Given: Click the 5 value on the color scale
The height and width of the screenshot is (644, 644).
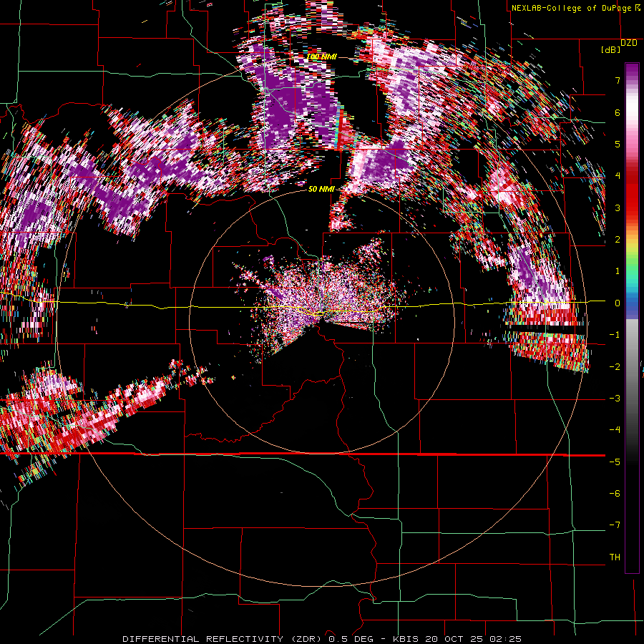Looking at the screenshot, I should tap(618, 144).
